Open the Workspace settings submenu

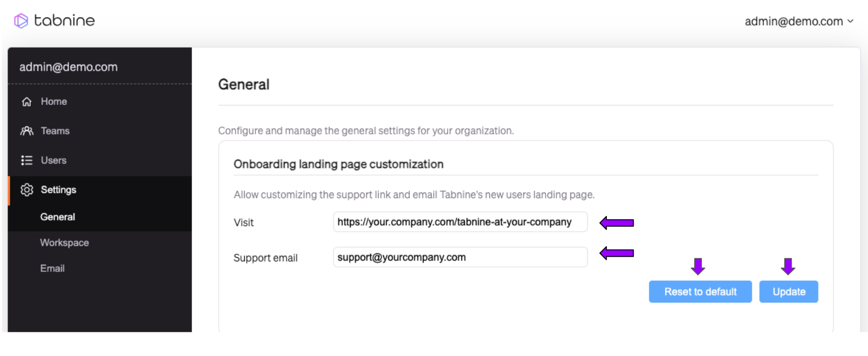point(64,243)
